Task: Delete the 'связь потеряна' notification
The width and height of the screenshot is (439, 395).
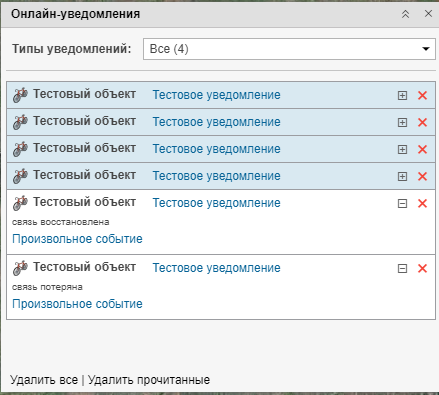Action: (x=422, y=268)
